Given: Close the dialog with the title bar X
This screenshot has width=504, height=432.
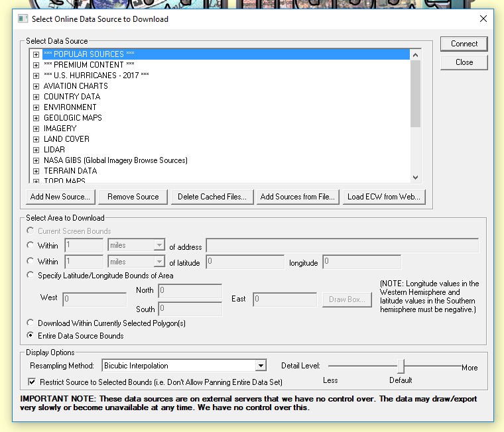Looking at the screenshot, I should [483, 19].
